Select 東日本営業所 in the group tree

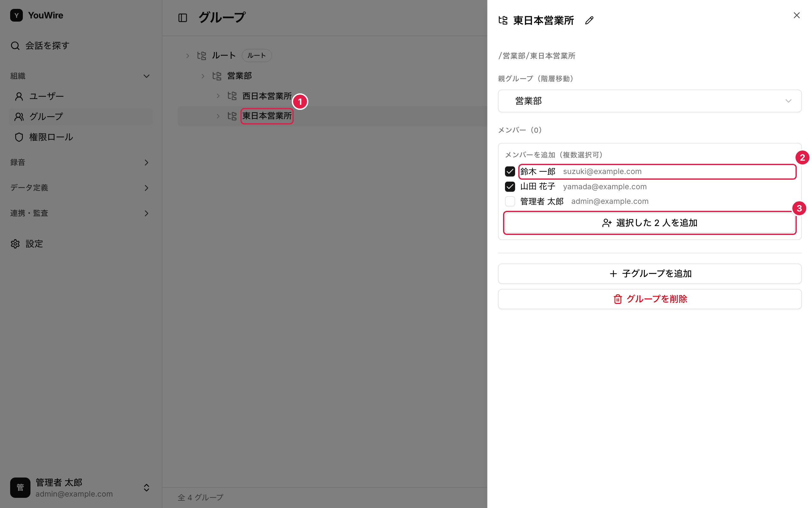tap(267, 116)
